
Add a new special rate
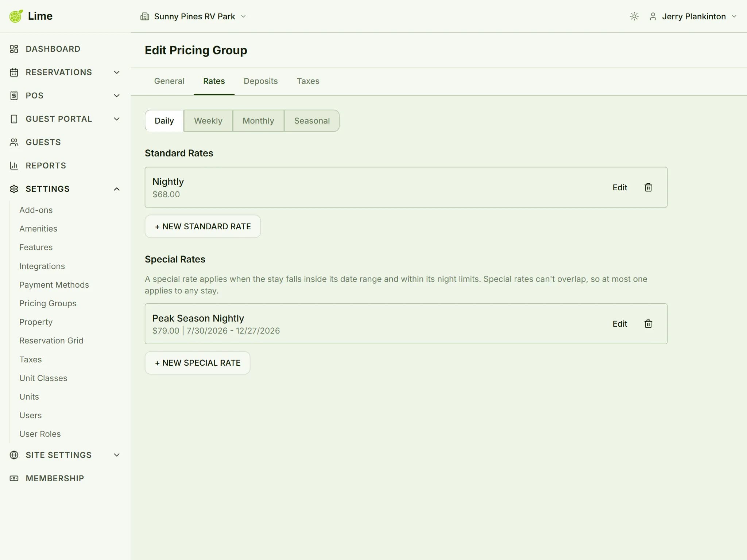click(x=198, y=363)
